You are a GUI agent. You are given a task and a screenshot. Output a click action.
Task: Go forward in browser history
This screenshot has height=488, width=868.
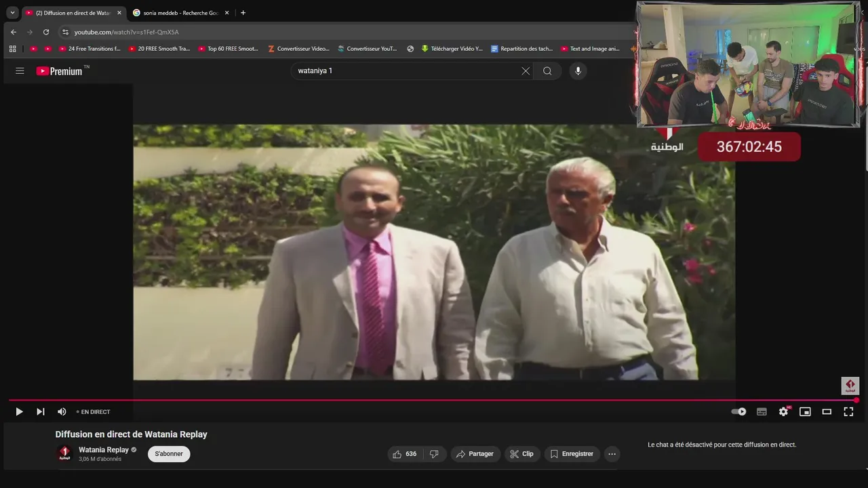30,32
